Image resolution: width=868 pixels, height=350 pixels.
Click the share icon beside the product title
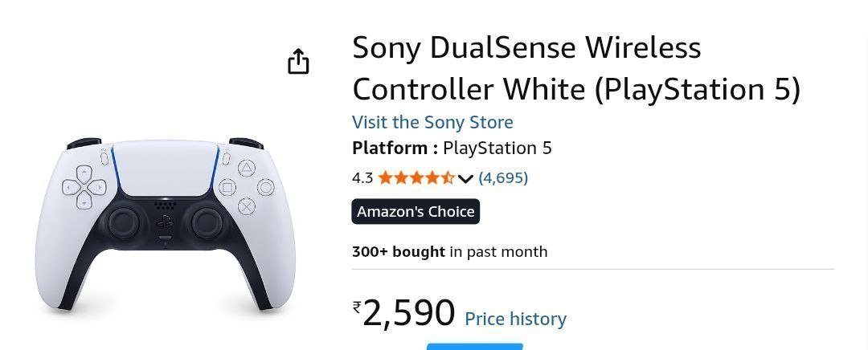298,61
